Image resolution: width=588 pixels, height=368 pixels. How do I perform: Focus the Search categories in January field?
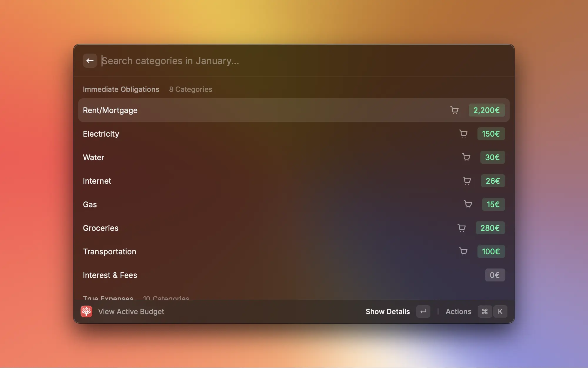pos(265,61)
